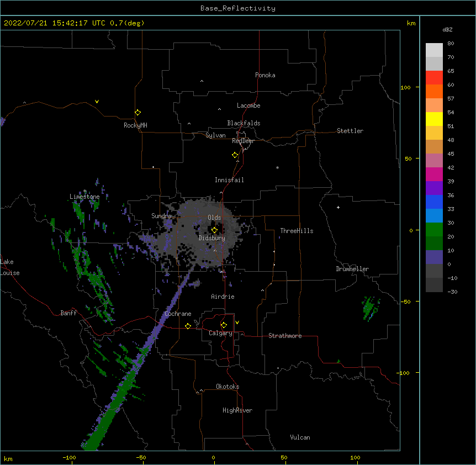
Task: Click the Banff town label
Action: tap(68, 313)
